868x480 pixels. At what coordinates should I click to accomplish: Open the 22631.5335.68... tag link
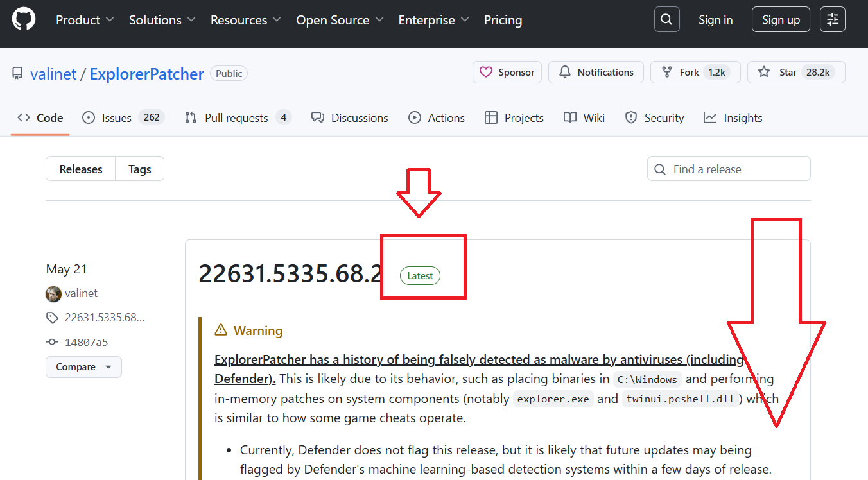[x=105, y=318]
